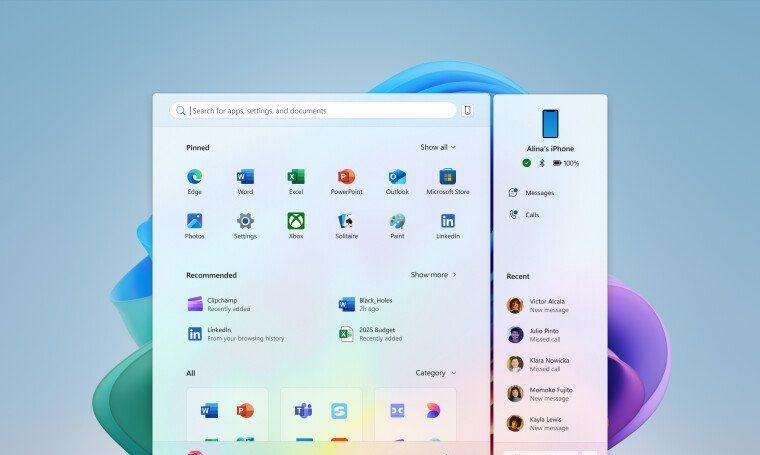760x455 pixels.
Task: Open the Black_Holes Word document
Action: coord(365,304)
